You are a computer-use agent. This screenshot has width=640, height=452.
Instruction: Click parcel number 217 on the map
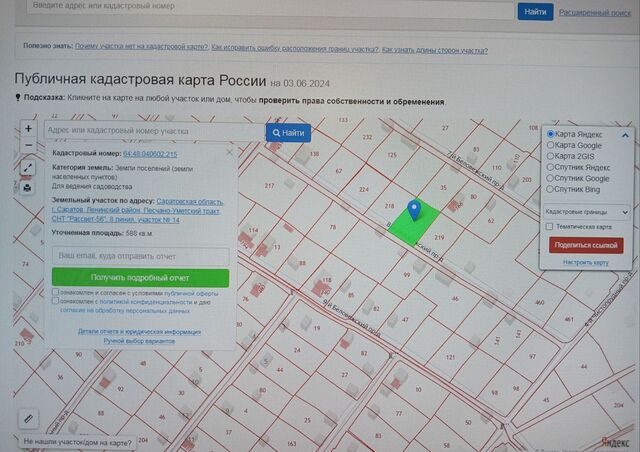269,186
